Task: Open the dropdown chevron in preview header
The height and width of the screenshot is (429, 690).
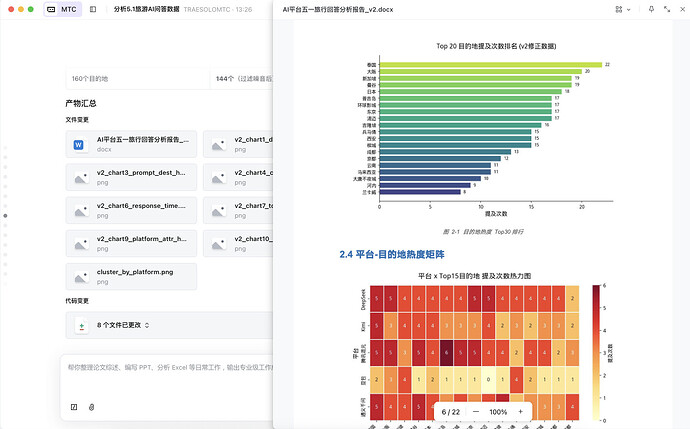Action: [627, 9]
